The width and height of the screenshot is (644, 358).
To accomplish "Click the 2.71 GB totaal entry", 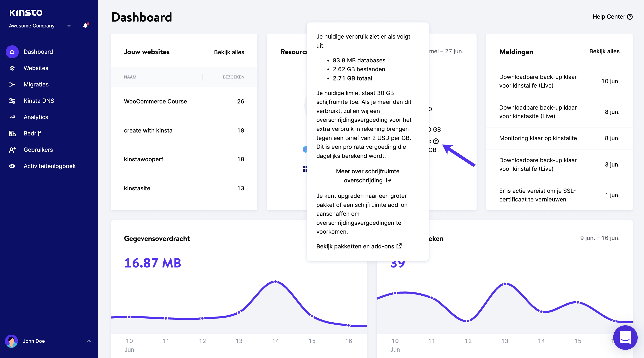I will 352,78.
